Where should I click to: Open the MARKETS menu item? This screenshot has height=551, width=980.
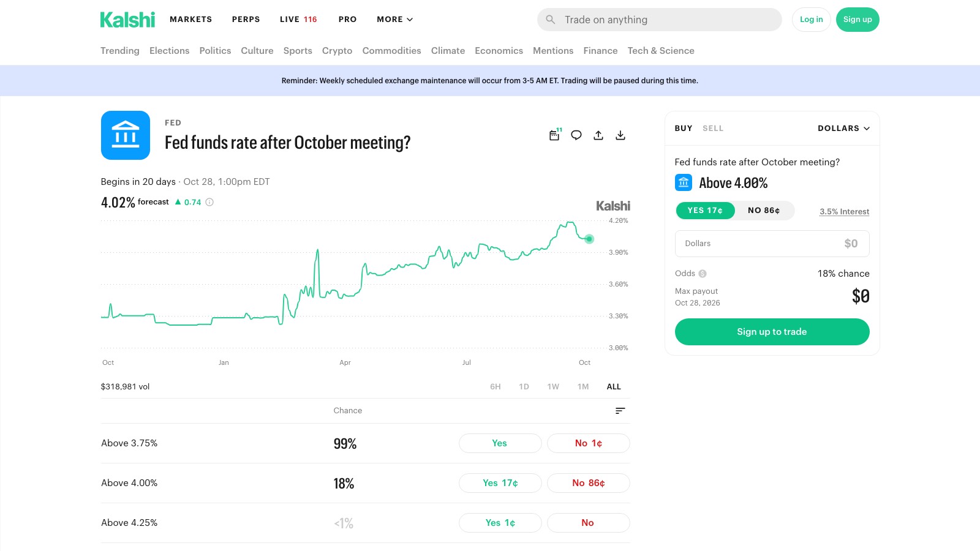pos(190,20)
